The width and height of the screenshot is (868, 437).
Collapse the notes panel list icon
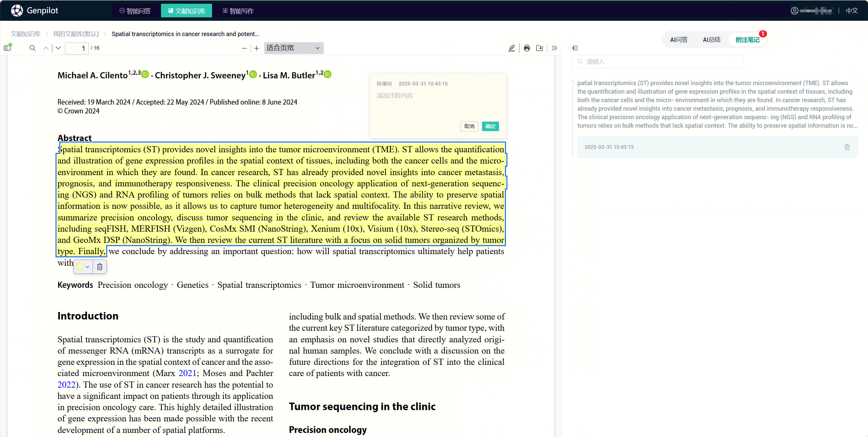click(x=575, y=48)
